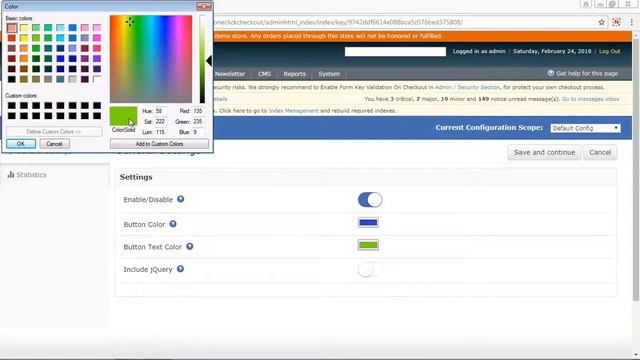Open the Index Management link
The height and width of the screenshot is (360, 640).
293,111
